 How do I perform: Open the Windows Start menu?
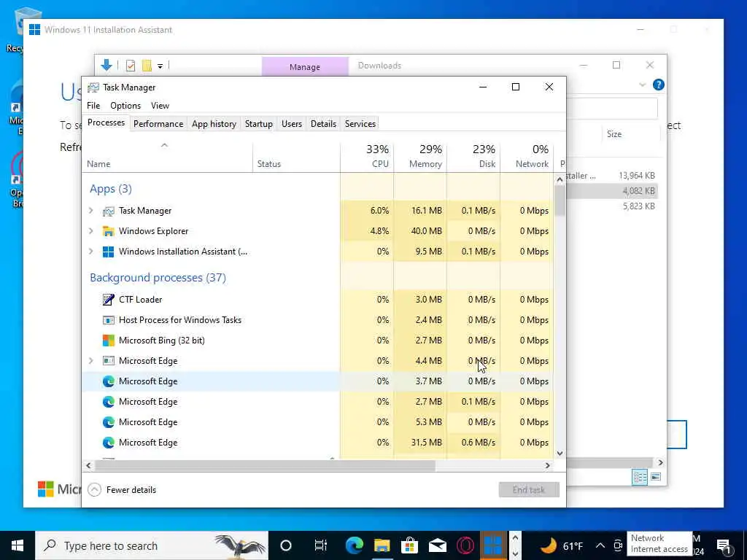click(x=18, y=545)
